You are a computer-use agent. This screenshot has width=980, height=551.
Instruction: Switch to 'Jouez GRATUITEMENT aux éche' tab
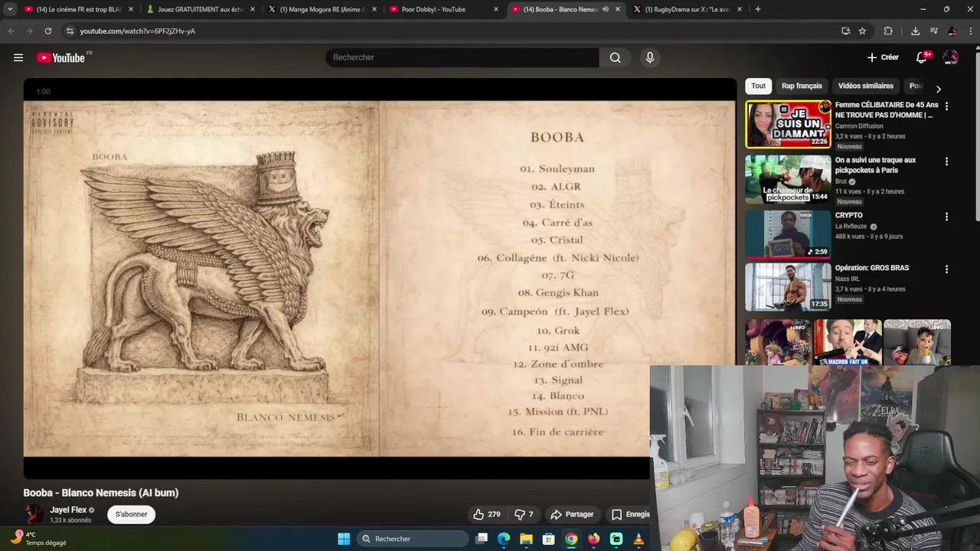(x=201, y=9)
